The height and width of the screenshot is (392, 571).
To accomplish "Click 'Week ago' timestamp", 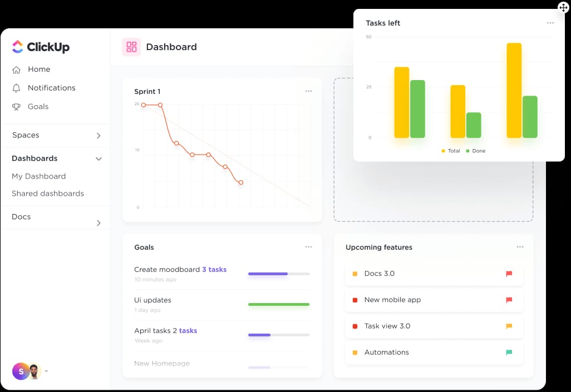I will (148, 341).
